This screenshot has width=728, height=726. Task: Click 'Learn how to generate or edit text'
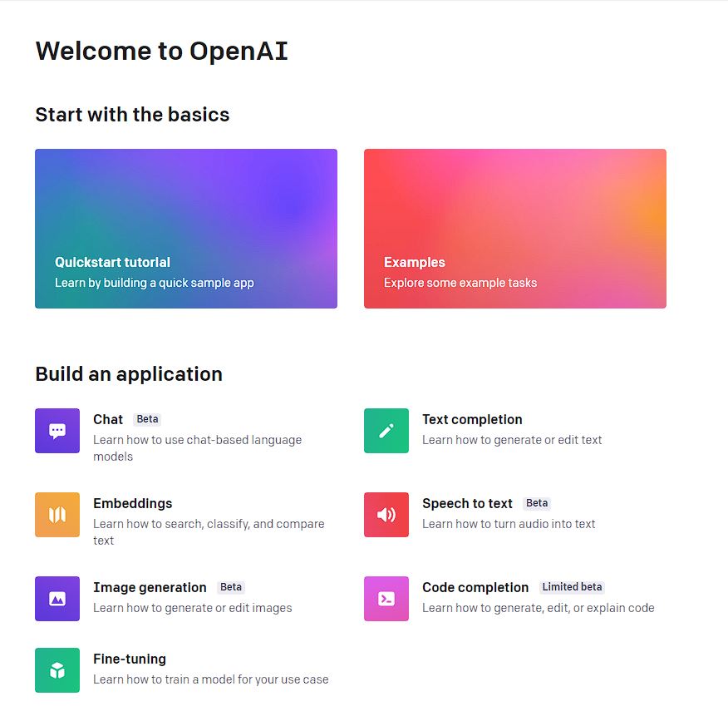(512, 440)
